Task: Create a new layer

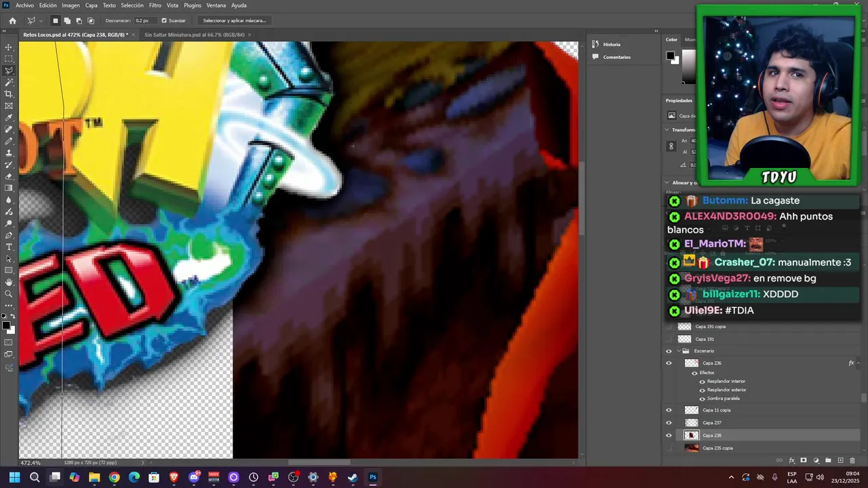Action: click(840, 460)
